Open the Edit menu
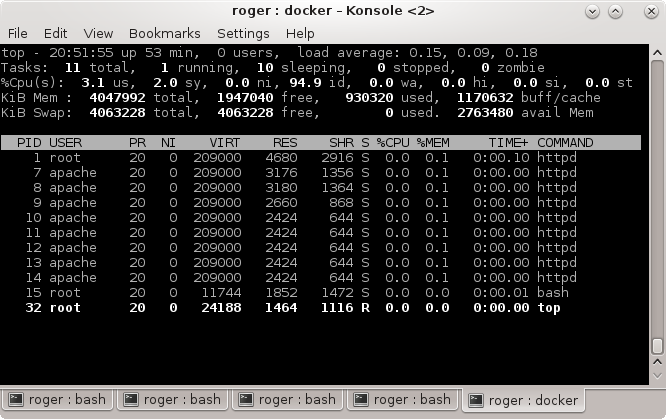The image size is (666, 419). tap(55, 33)
